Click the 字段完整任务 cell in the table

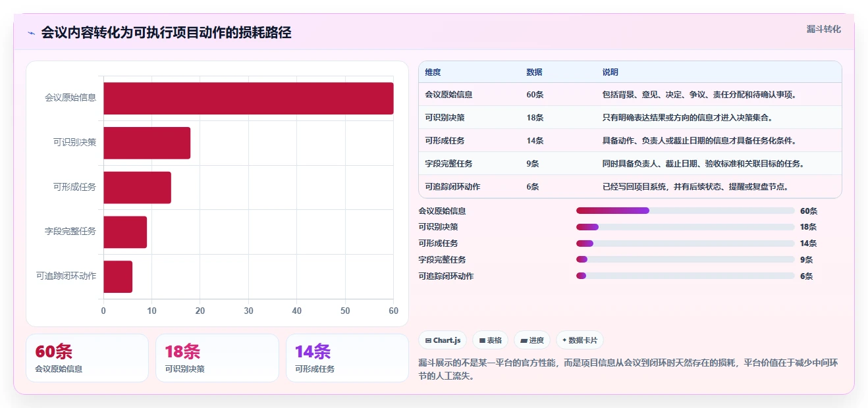pos(448,164)
